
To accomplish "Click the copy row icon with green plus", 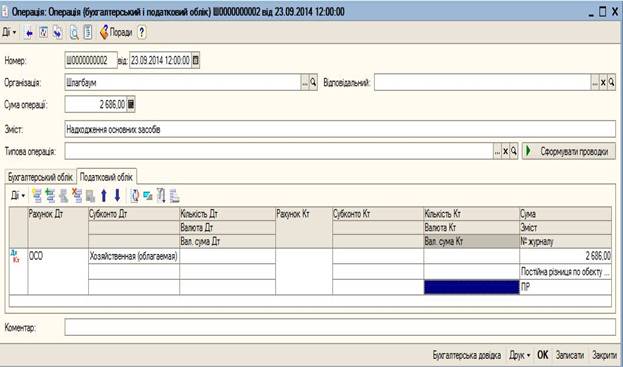I will pyautogui.click(x=50, y=195).
